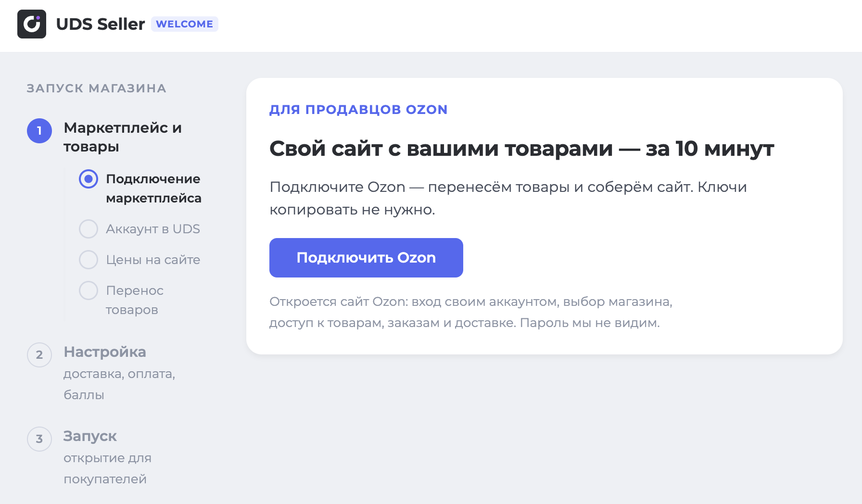Open Запуск step heading
This screenshot has width=862, height=504.
point(90,436)
